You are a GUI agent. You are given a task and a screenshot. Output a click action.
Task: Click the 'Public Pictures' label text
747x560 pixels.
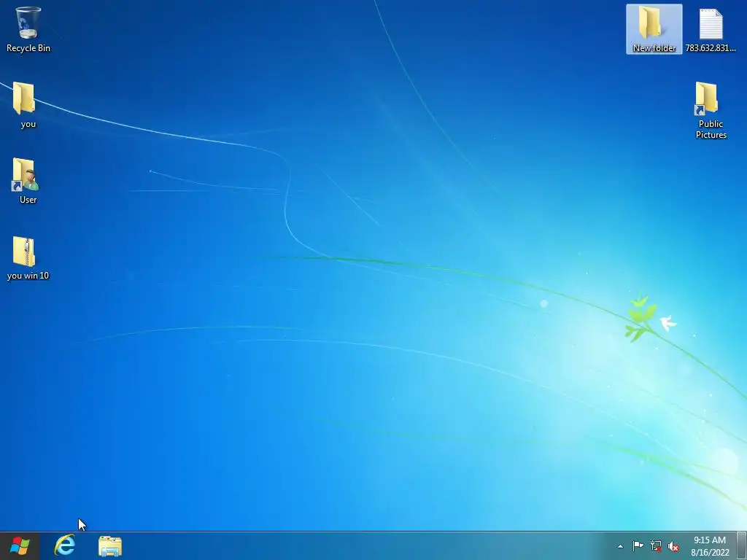[711, 129]
